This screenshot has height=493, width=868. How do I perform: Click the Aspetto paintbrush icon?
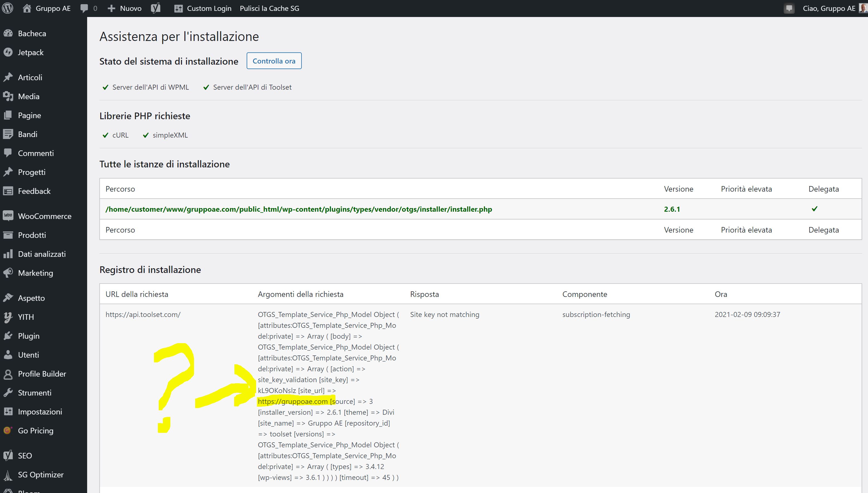[x=8, y=298]
